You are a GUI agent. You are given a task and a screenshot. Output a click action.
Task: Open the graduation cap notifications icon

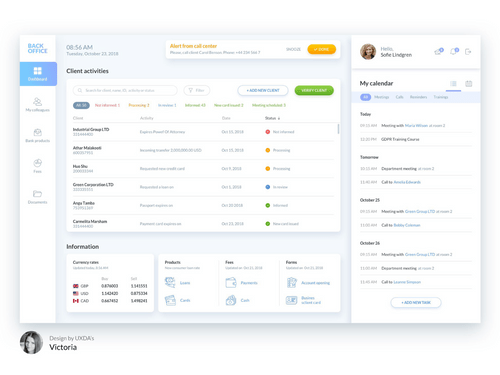pyautogui.click(x=439, y=51)
